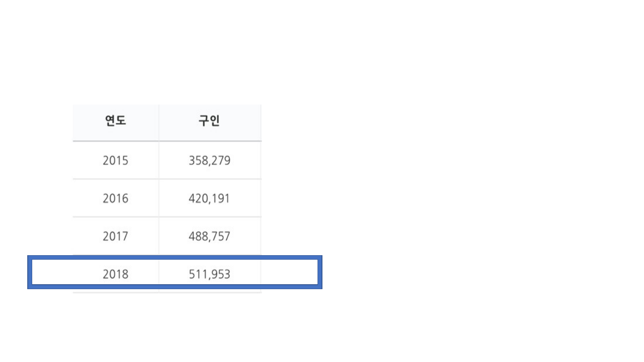Select the highlighted 2018 year cell
644x362 pixels.
pyautogui.click(x=115, y=274)
